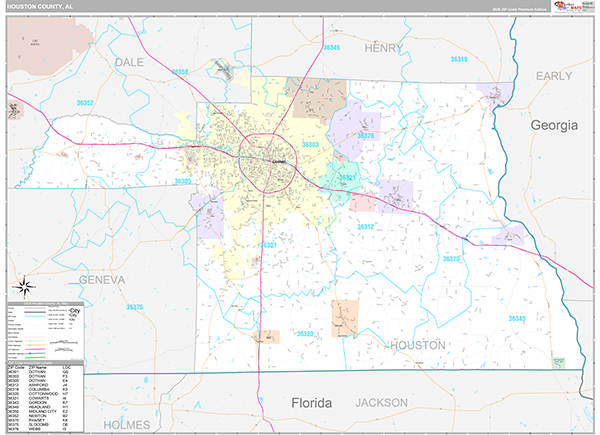Click the green line sample in legend
This screenshot has width=600, height=435.
click(35, 357)
